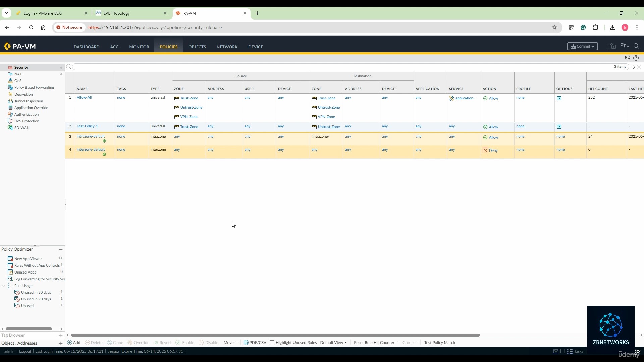Collapse the Rule Usage tree node
This screenshot has width=644, height=362.
coord(4,286)
